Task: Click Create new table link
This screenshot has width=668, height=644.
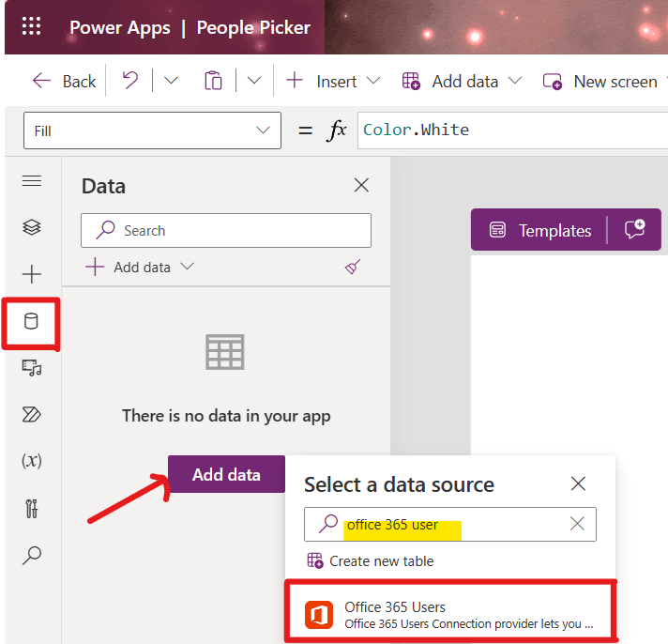Action: [372, 561]
